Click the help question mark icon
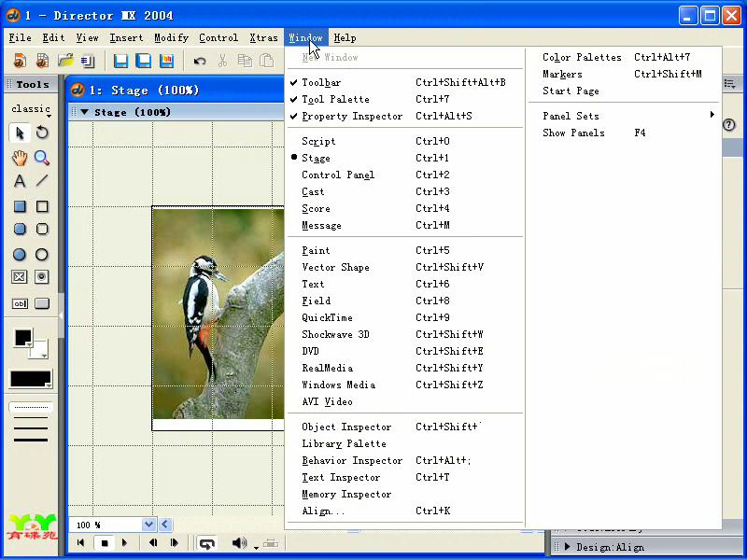 729,125
